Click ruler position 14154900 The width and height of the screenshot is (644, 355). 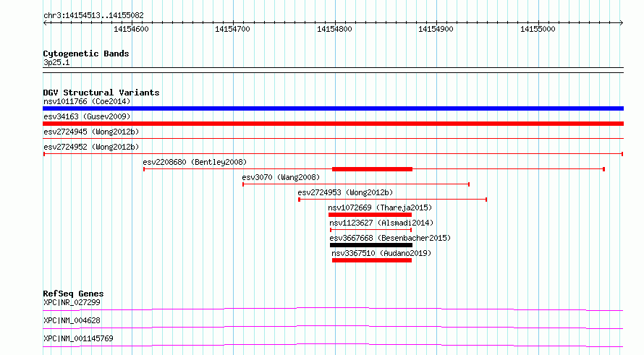pyautogui.click(x=436, y=29)
